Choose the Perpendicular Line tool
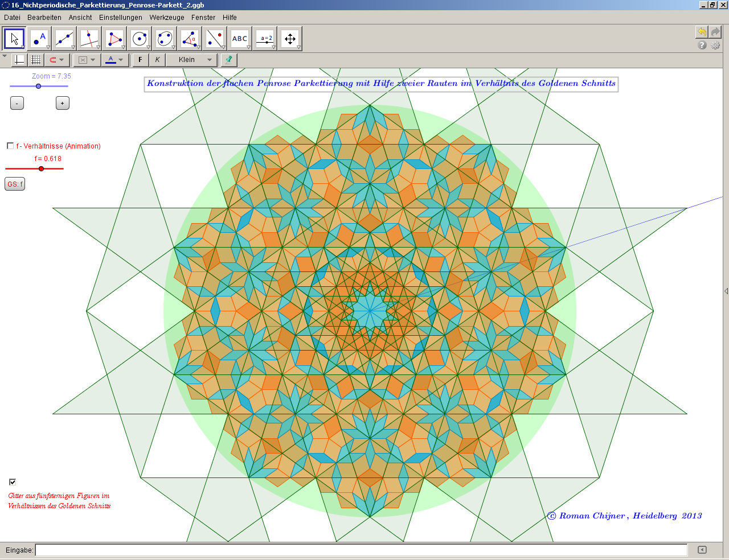 [x=89, y=39]
